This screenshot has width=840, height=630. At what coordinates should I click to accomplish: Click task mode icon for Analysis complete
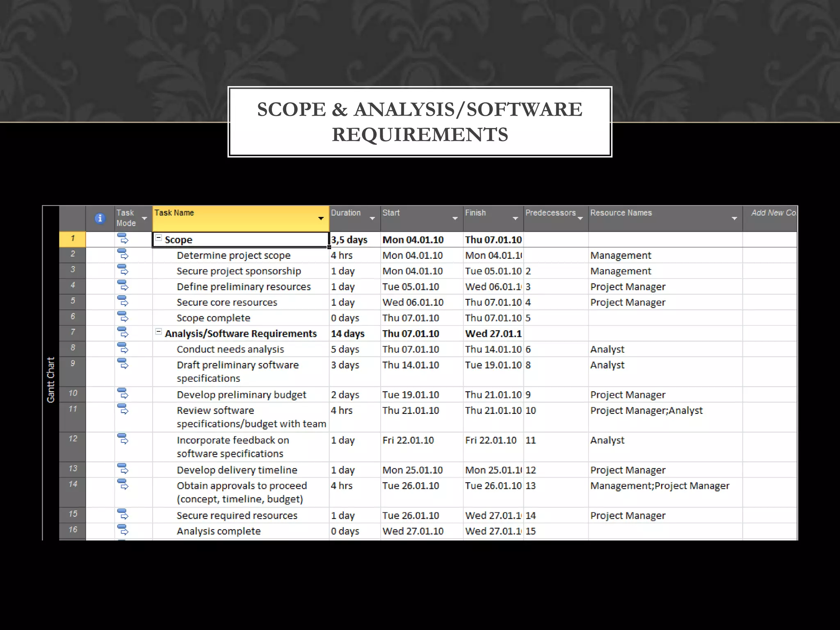[123, 530]
